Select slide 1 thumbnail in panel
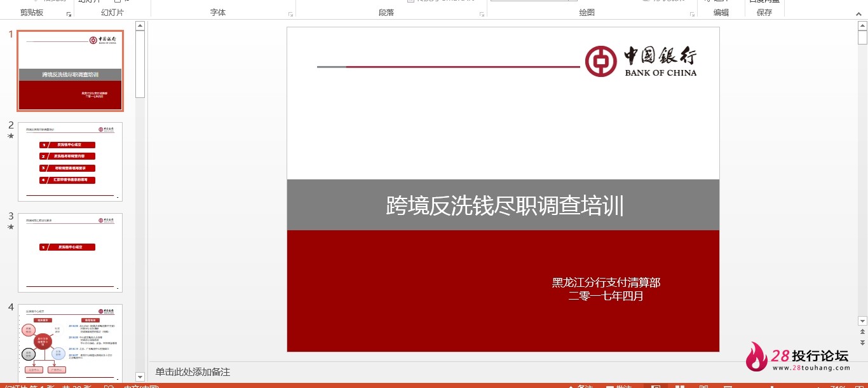Viewport: 868px width, 388px height. click(71, 71)
